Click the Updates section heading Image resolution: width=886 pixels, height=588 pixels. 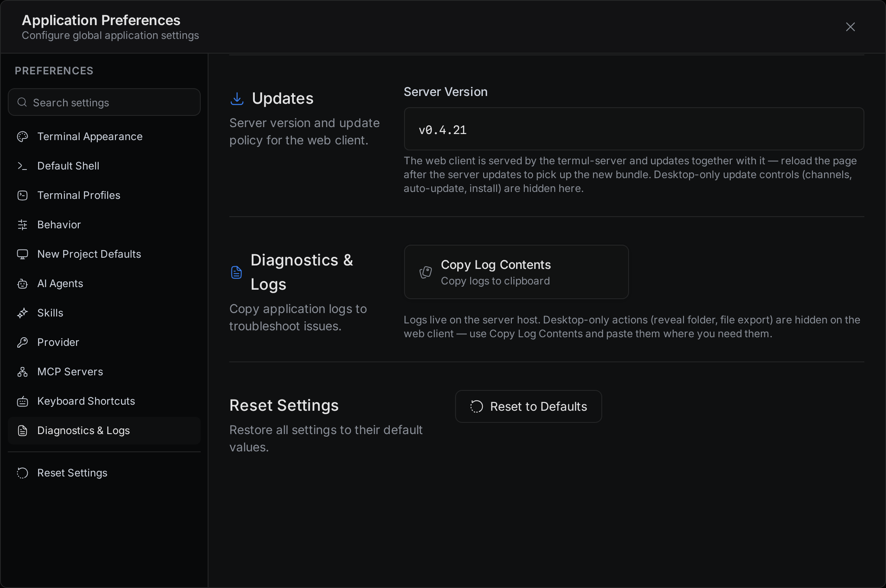(282, 99)
